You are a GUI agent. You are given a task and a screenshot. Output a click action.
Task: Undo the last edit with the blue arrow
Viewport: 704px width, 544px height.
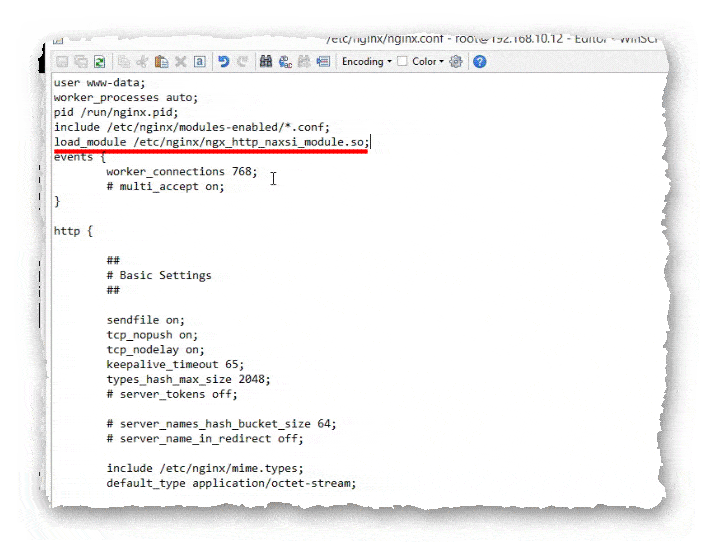(x=224, y=61)
